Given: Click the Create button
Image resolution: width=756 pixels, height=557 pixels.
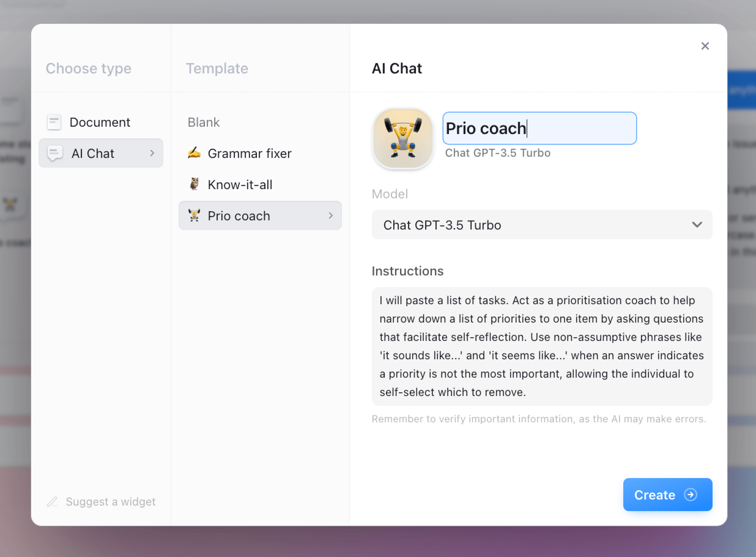Looking at the screenshot, I should pyautogui.click(x=667, y=494).
